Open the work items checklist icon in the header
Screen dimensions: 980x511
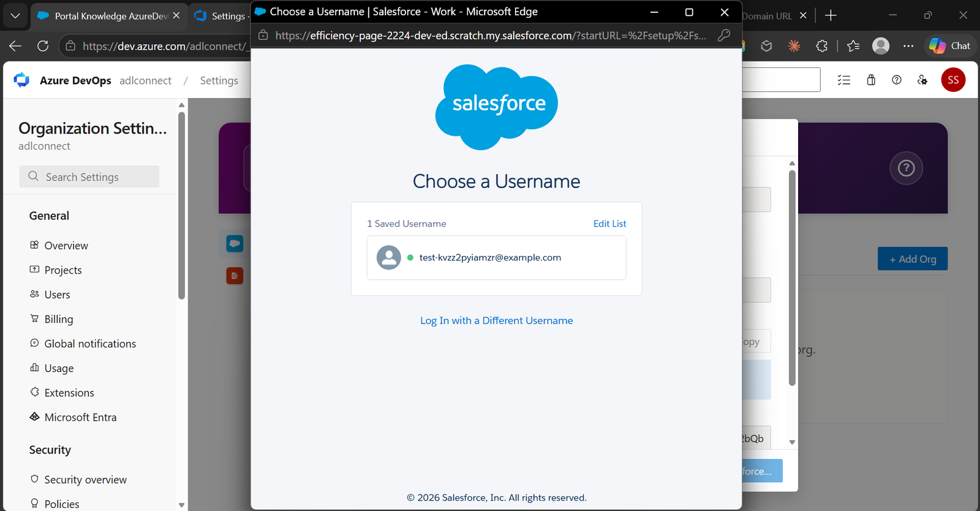tap(844, 80)
